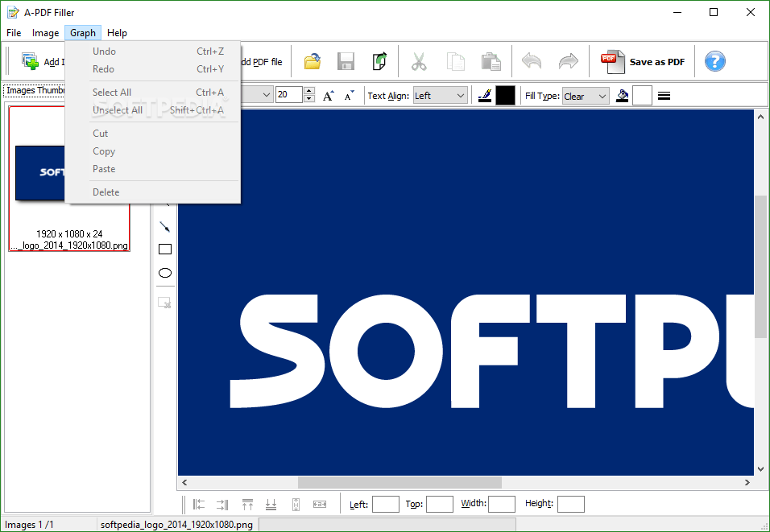Click the Add PDF file button
Image resolution: width=770 pixels, height=532 pixels.
[x=263, y=62]
